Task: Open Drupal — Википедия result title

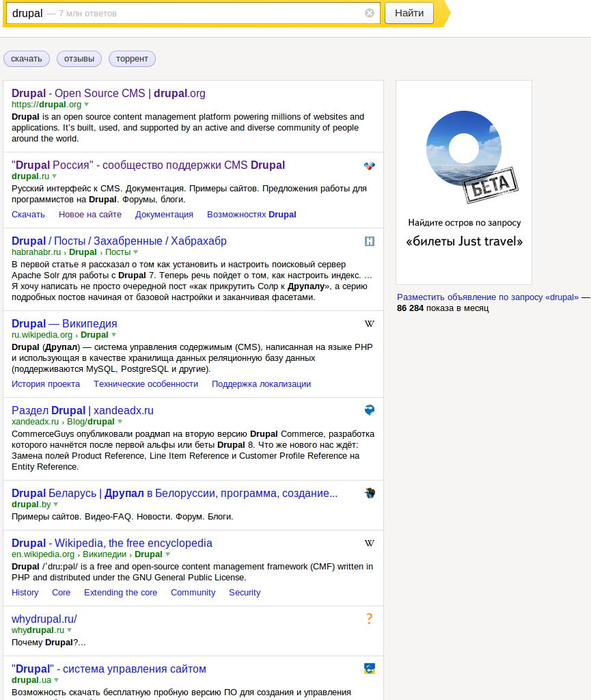Action: tap(64, 323)
